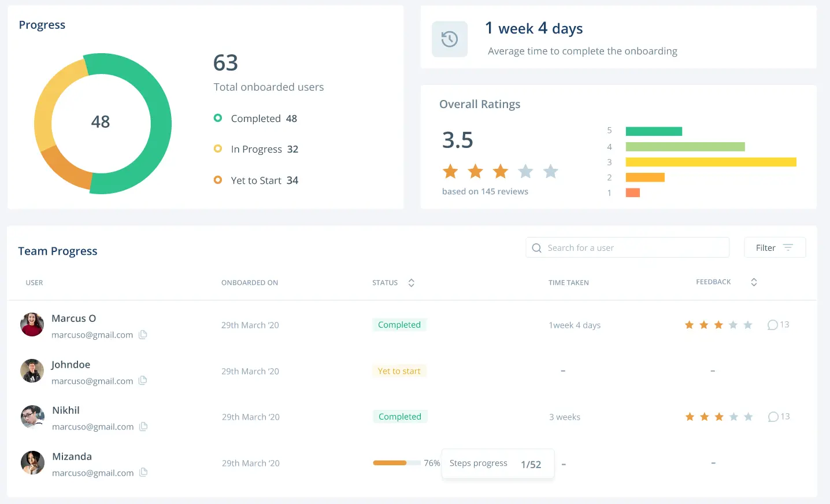The height and width of the screenshot is (504, 830).
Task: Copy Johndoe's email address
Action: pos(143,380)
